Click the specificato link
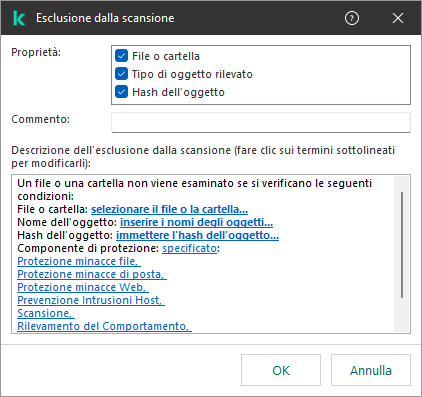The height and width of the screenshot is (397, 422). 189,248
